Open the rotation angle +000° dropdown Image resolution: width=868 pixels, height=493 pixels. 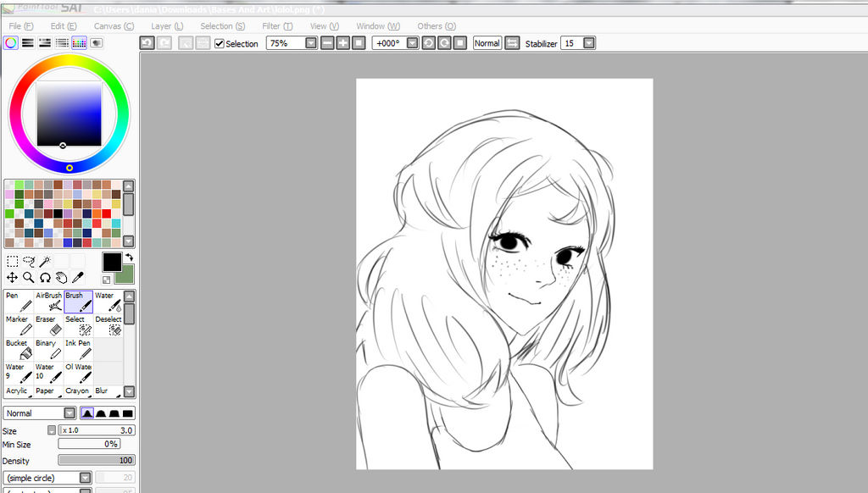pos(413,42)
